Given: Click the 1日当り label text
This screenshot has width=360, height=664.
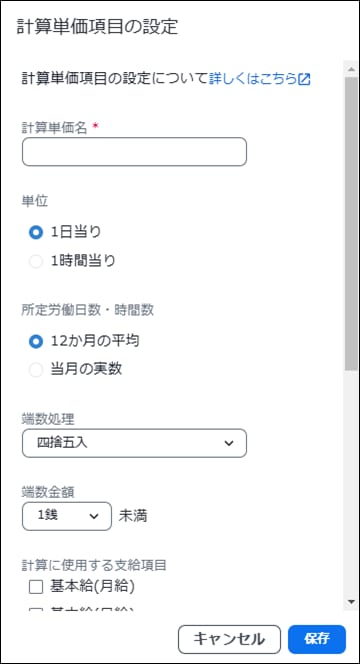Looking at the screenshot, I should 76,232.
